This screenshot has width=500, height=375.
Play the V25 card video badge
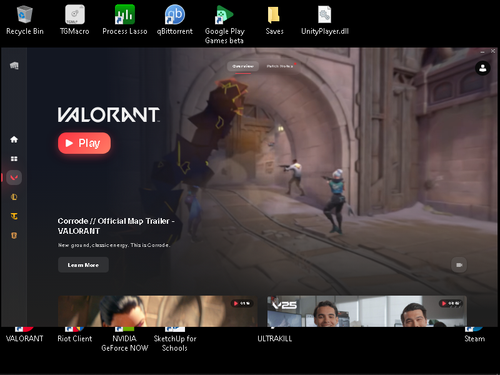tap(451, 303)
